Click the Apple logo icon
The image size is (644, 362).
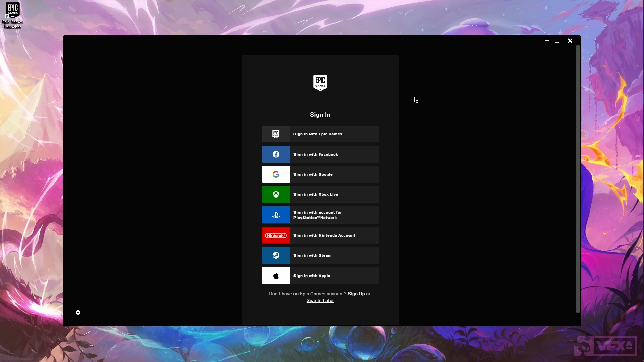coord(276,276)
